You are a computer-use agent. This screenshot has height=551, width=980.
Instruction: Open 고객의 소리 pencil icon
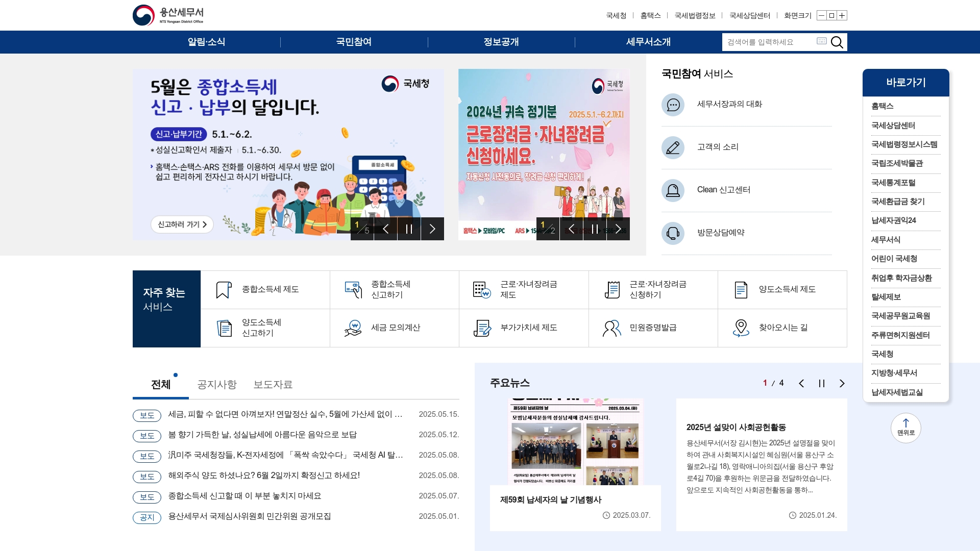(x=673, y=147)
